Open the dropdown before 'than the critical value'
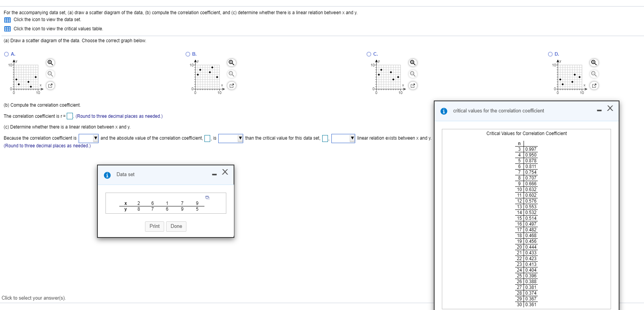 click(231, 138)
